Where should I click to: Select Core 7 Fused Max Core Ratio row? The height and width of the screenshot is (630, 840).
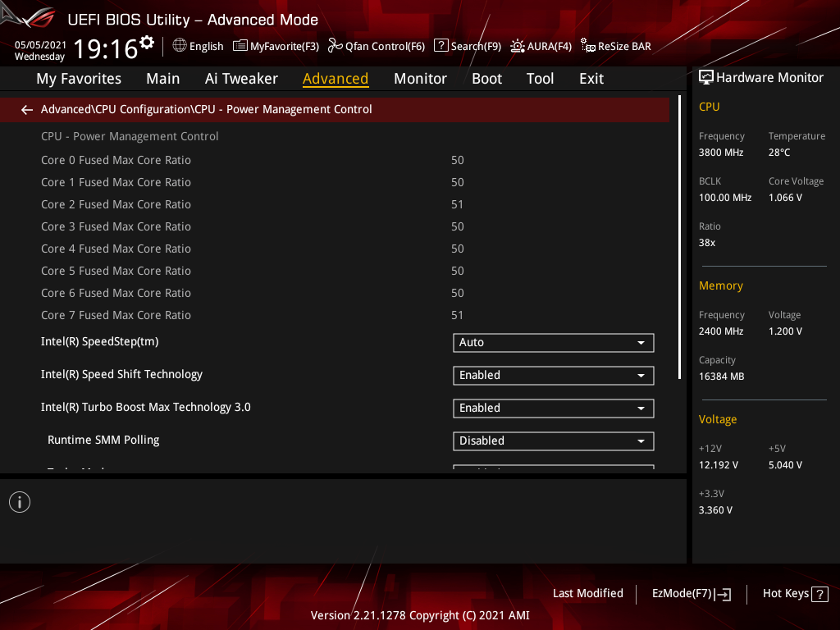click(x=335, y=315)
